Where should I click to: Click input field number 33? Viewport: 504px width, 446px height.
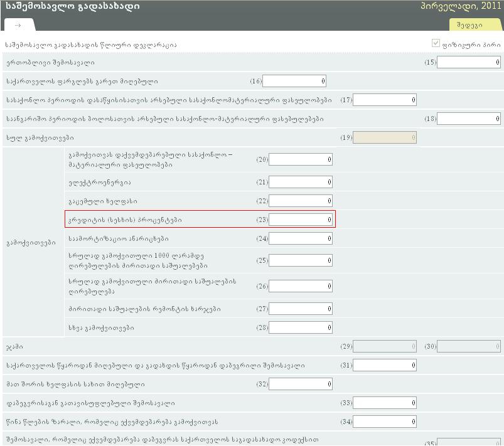(384, 403)
